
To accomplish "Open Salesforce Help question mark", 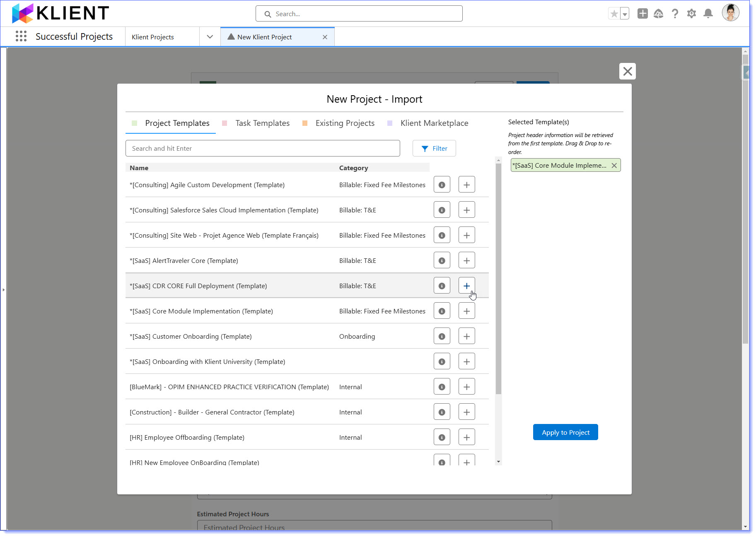I will tap(675, 14).
